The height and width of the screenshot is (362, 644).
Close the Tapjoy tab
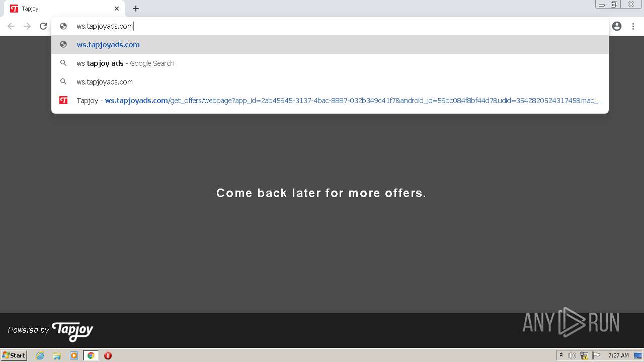(117, 9)
